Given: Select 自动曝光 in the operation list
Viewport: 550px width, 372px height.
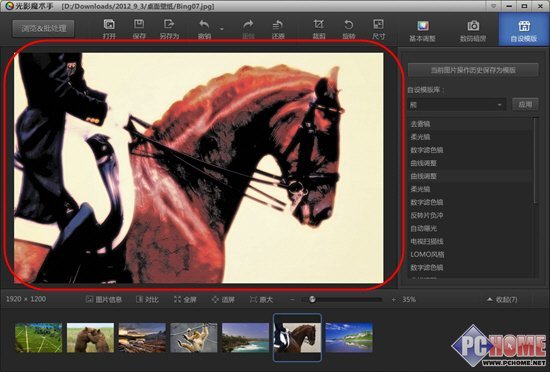Looking at the screenshot, I should click(470, 228).
